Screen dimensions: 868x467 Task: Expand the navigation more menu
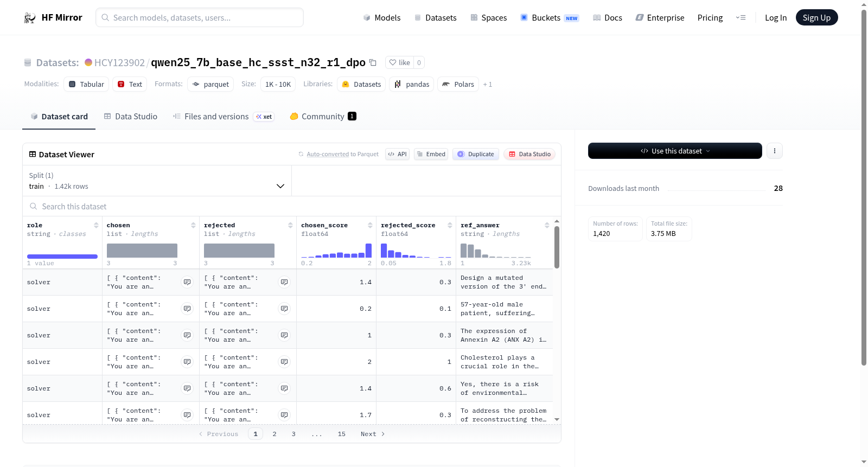click(741, 18)
